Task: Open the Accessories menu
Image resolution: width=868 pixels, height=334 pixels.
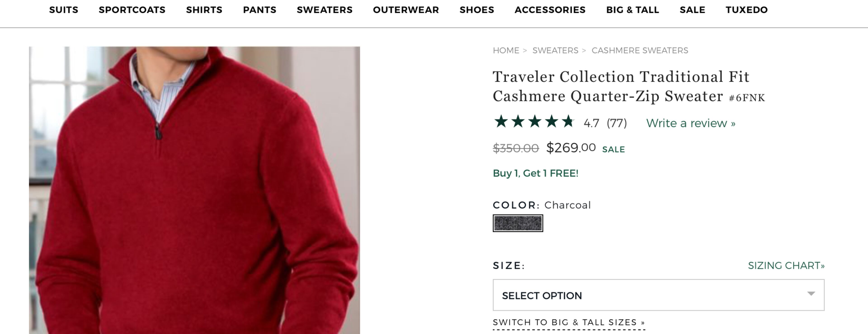Action: pos(550,10)
